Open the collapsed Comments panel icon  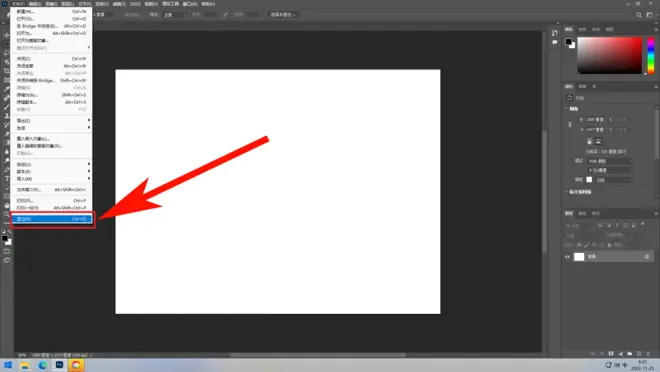click(554, 43)
